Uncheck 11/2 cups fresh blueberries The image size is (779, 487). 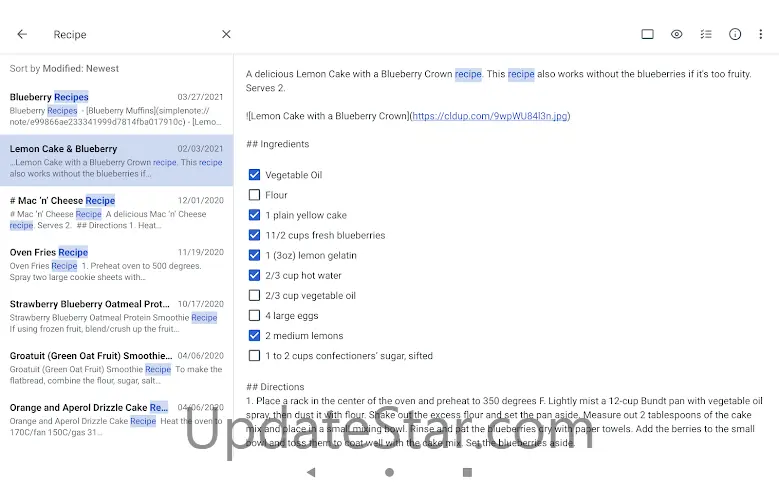(x=254, y=235)
